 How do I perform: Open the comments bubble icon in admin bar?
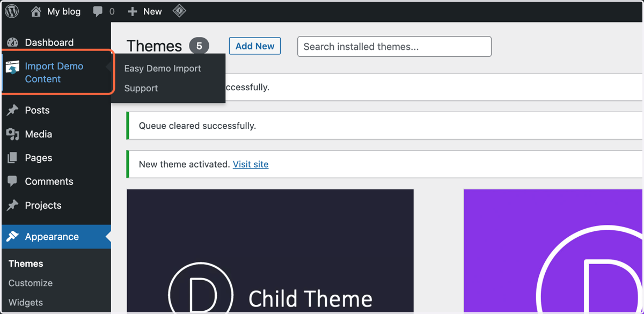(x=98, y=12)
